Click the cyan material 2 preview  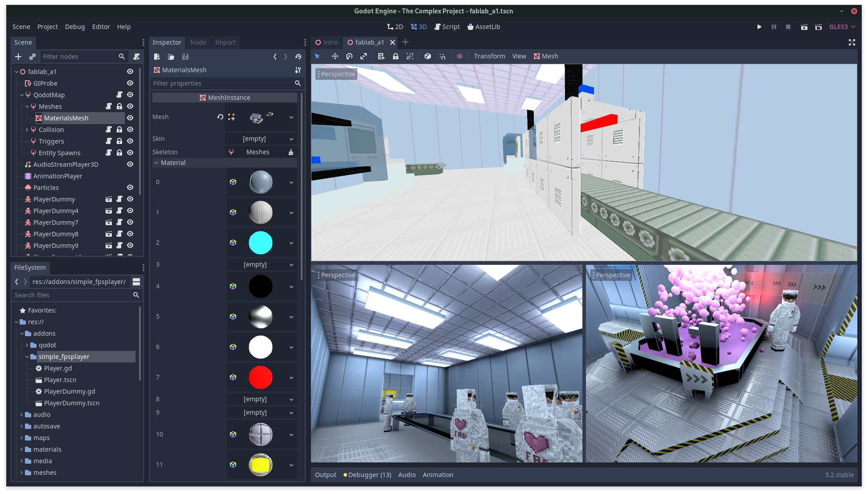coord(261,243)
